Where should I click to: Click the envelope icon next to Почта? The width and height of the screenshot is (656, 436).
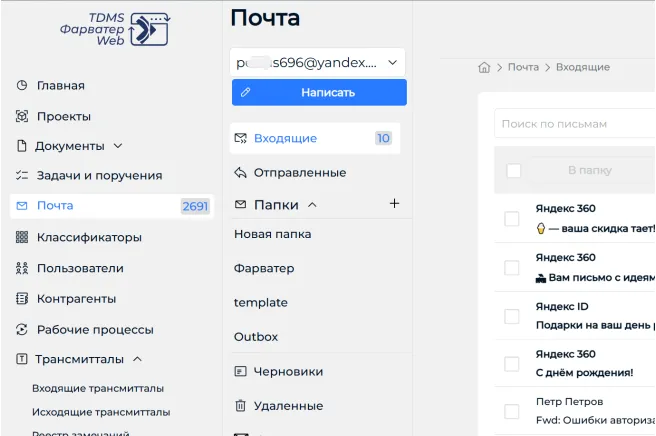point(22,206)
